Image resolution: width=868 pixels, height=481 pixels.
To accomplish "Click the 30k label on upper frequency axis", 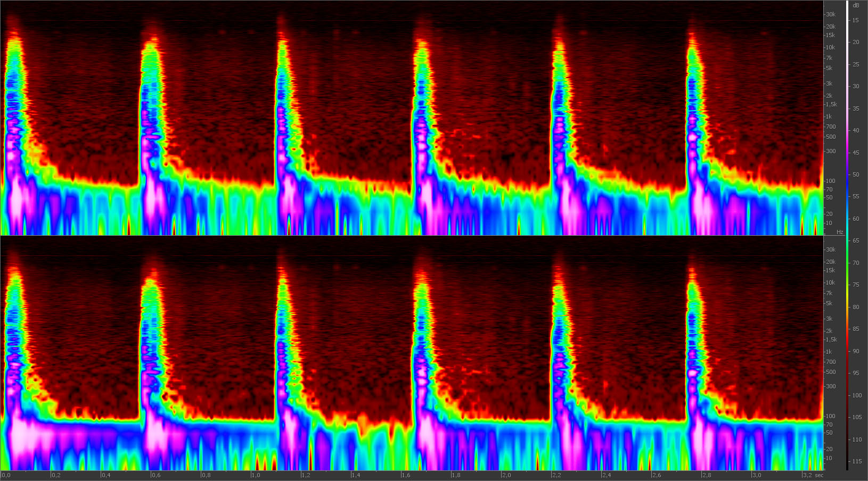I will 830,14.
